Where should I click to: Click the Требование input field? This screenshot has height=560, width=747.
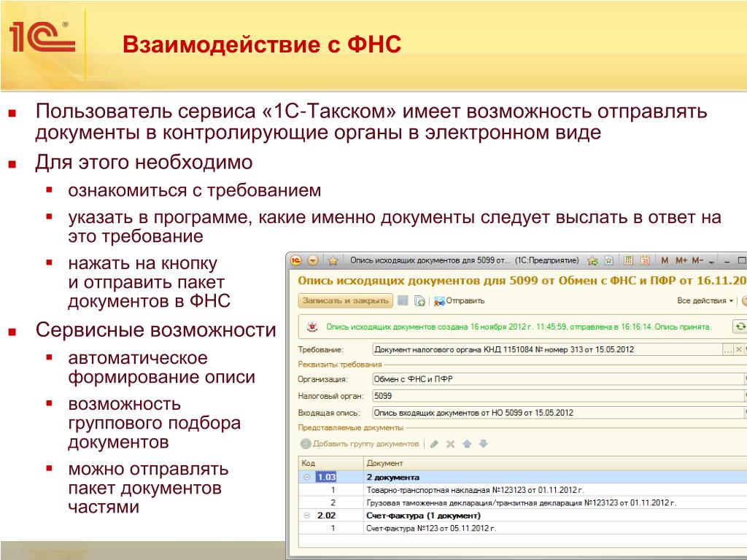[x=547, y=349]
